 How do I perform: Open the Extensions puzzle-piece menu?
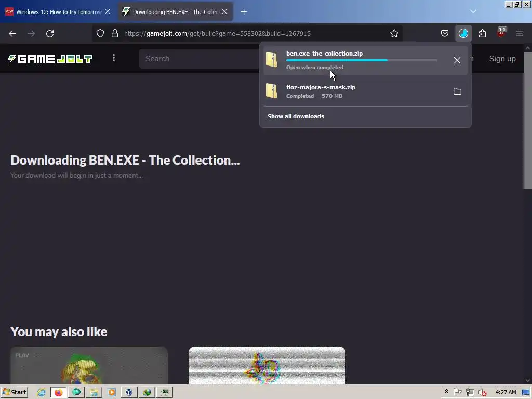click(x=482, y=34)
